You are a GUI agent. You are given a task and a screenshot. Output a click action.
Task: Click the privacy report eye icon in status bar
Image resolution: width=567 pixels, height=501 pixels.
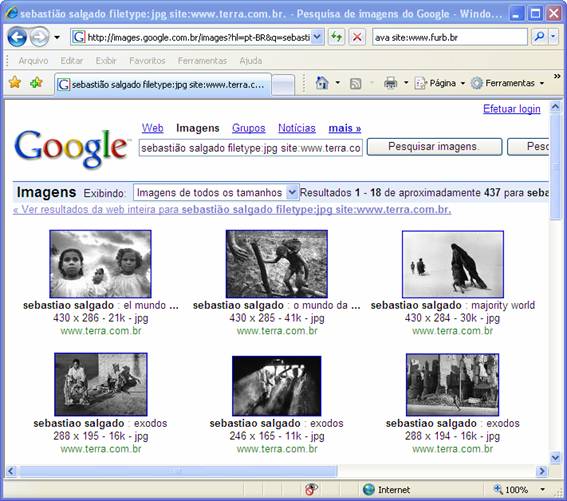click(311, 489)
